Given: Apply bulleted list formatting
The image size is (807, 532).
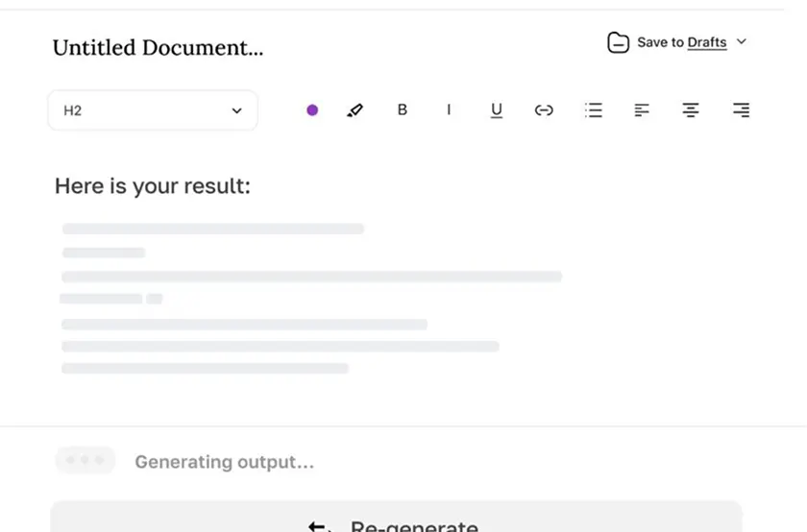Looking at the screenshot, I should pyautogui.click(x=594, y=110).
